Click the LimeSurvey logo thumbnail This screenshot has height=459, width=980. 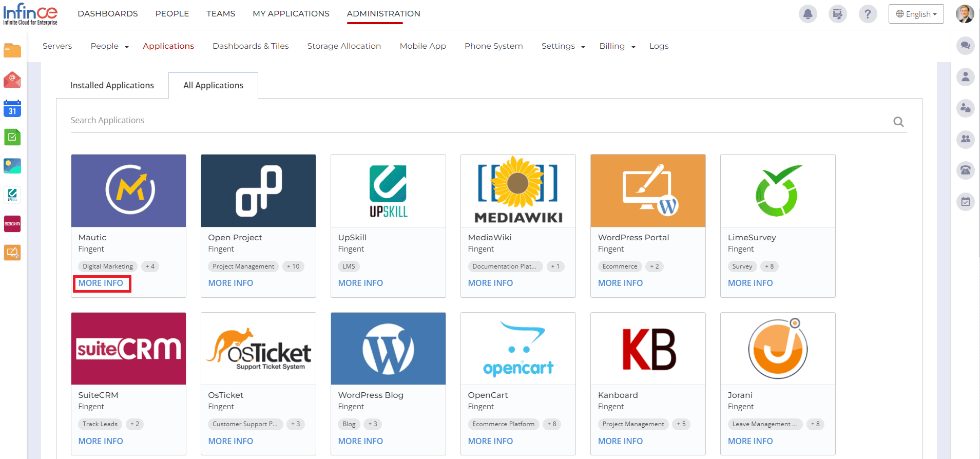coord(778,190)
